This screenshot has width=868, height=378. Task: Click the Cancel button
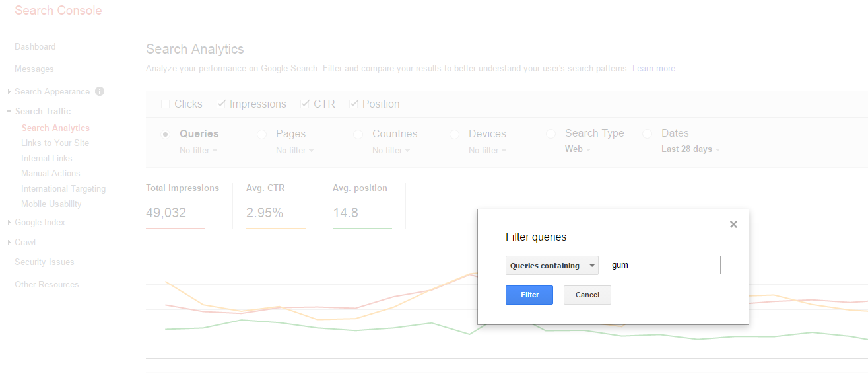(587, 295)
